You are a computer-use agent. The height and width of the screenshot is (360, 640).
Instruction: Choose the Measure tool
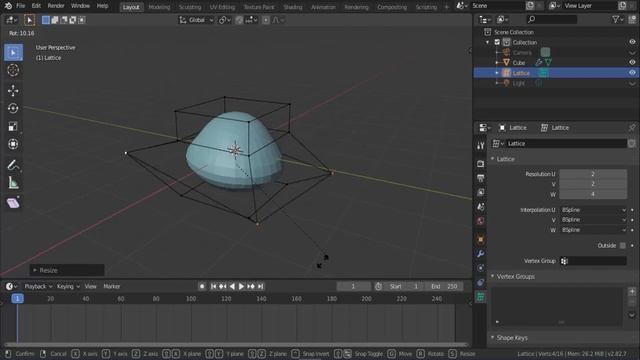(x=13, y=183)
